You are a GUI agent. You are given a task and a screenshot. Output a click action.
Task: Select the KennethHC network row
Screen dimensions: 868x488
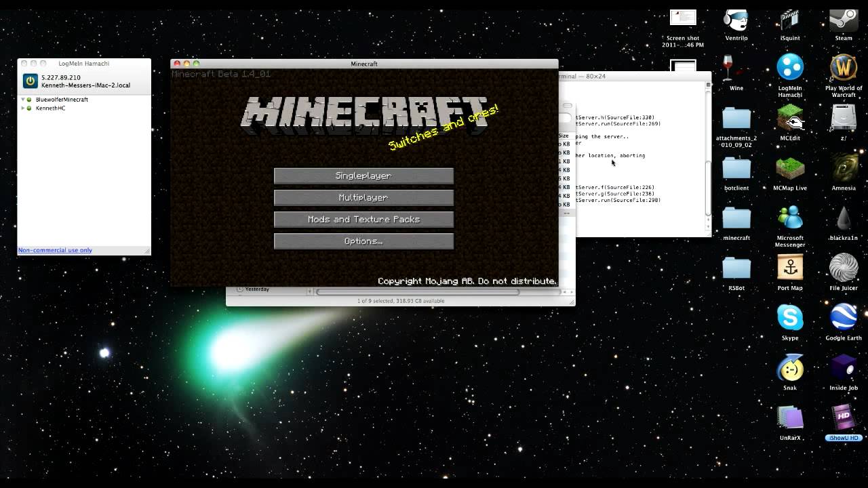(84, 108)
